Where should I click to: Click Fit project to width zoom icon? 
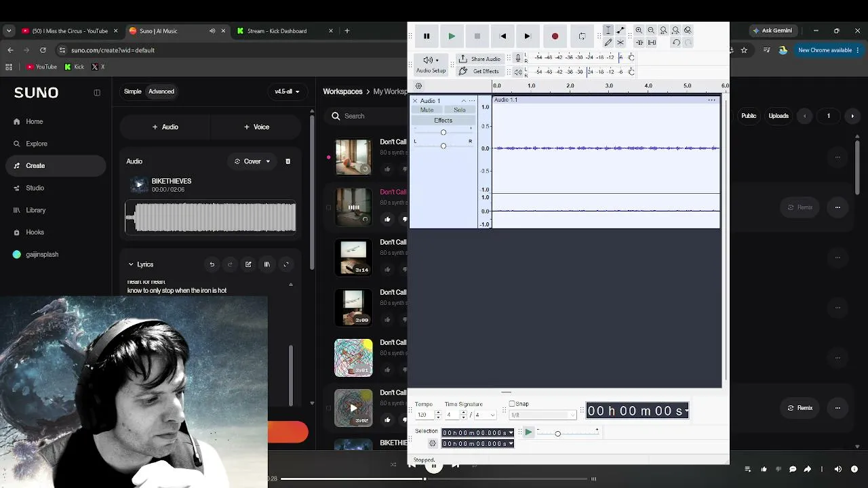click(x=675, y=30)
